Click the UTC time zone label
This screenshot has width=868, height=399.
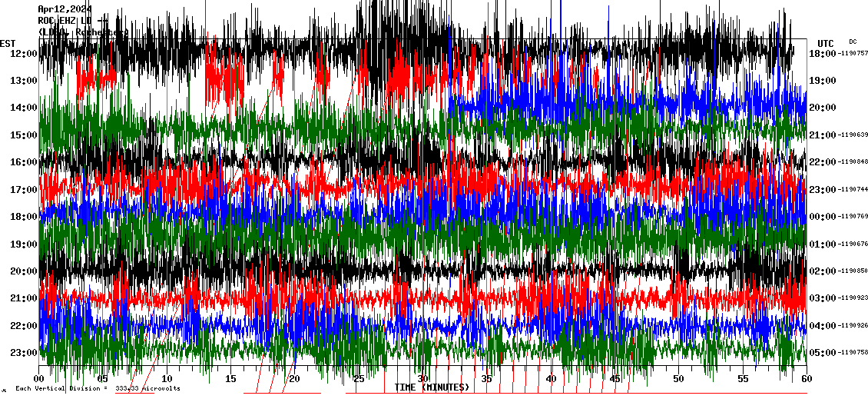point(825,43)
